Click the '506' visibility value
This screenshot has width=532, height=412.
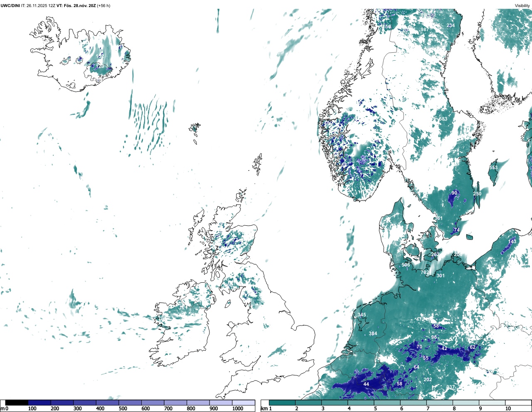(x=406, y=265)
